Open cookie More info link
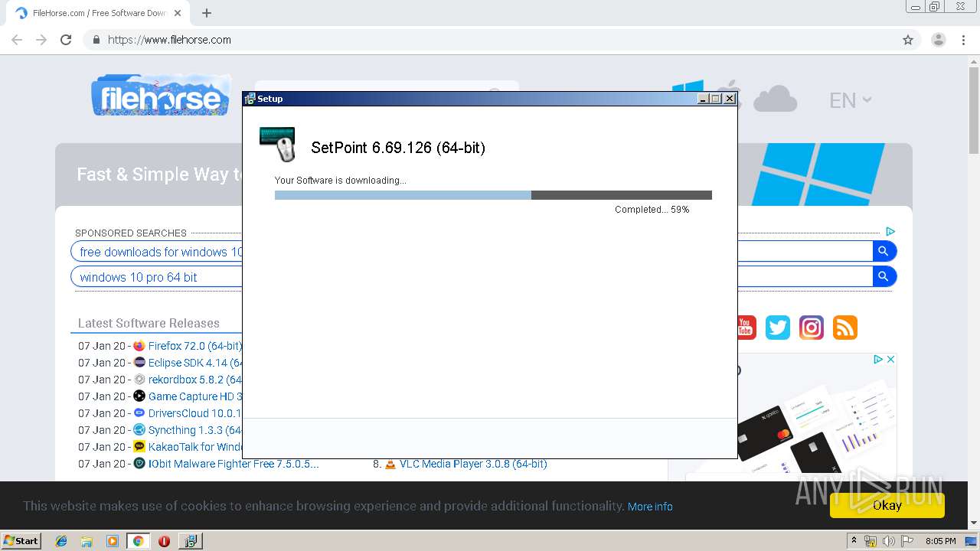 tap(650, 507)
